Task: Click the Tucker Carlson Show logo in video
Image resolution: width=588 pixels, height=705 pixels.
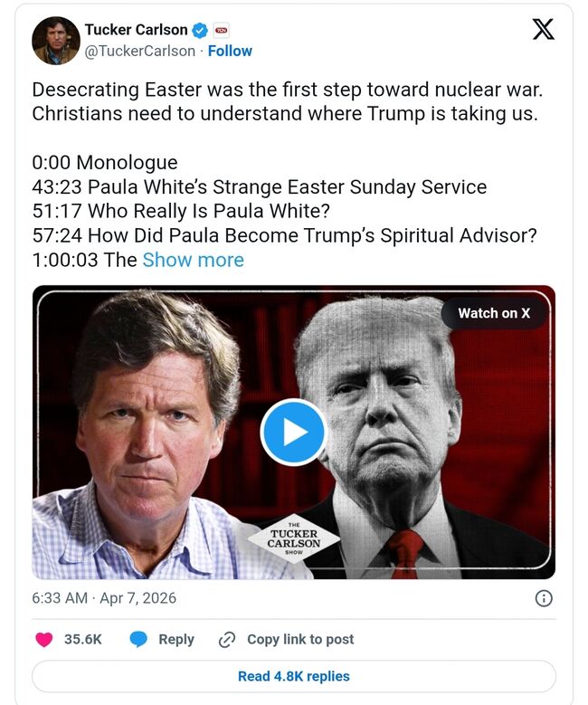Action: [x=293, y=538]
